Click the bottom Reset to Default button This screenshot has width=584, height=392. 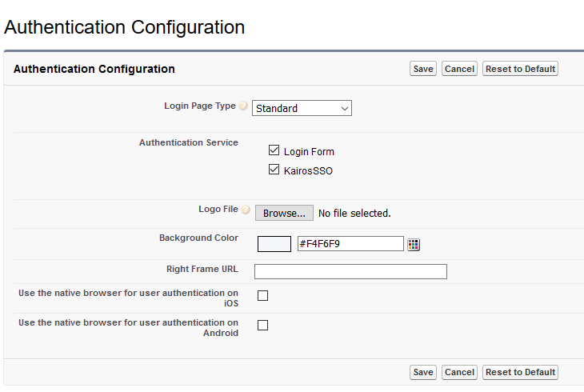[520, 372]
